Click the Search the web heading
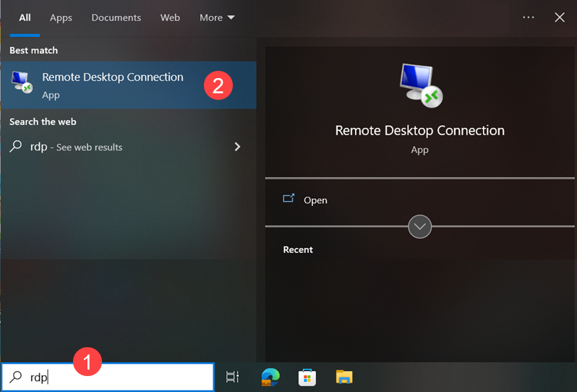577x392 pixels. click(43, 122)
